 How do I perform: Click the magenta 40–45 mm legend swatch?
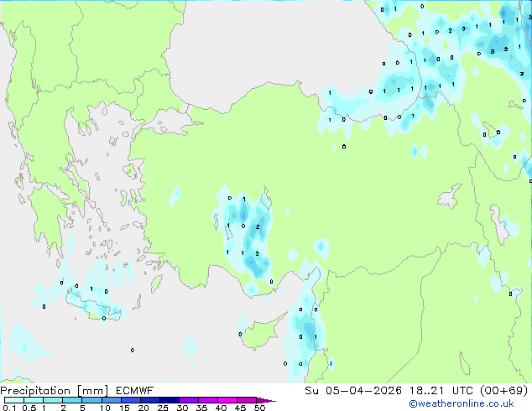click(x=227, y=400)
